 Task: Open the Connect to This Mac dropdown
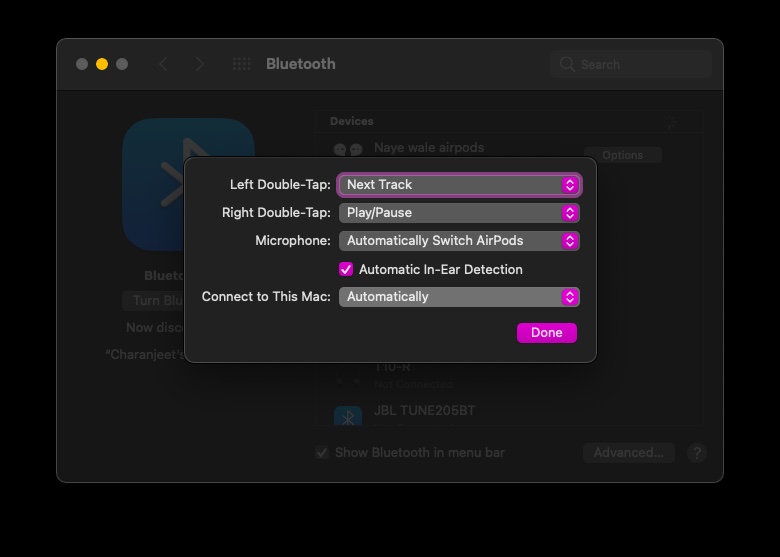[459, 297]
